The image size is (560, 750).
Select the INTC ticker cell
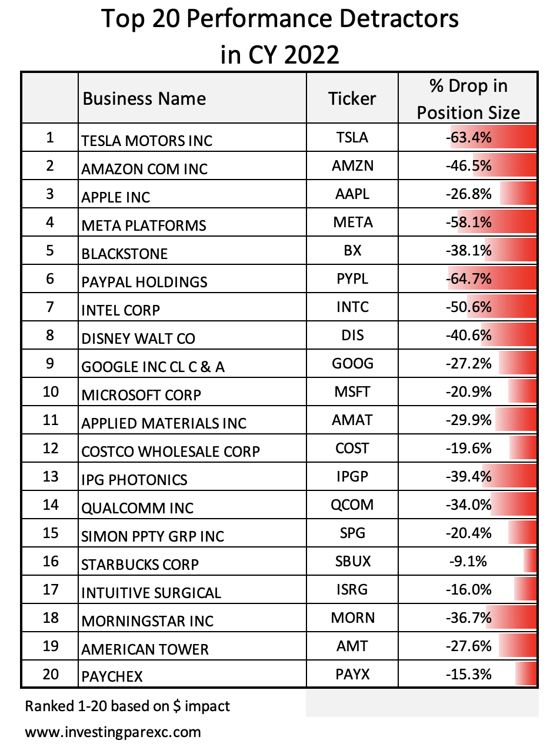tap(352, 307)
